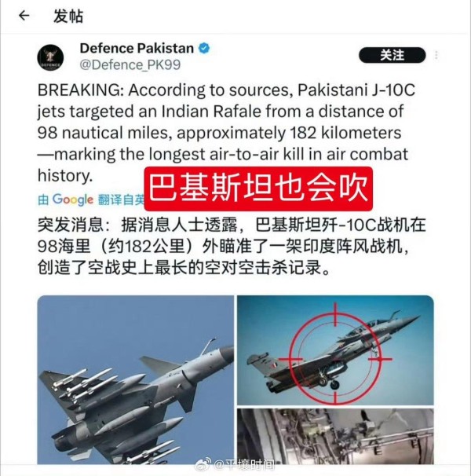Open the Defence Pakistan profile avatar
This screenshot has width=471, height=476.
point(50,57)
